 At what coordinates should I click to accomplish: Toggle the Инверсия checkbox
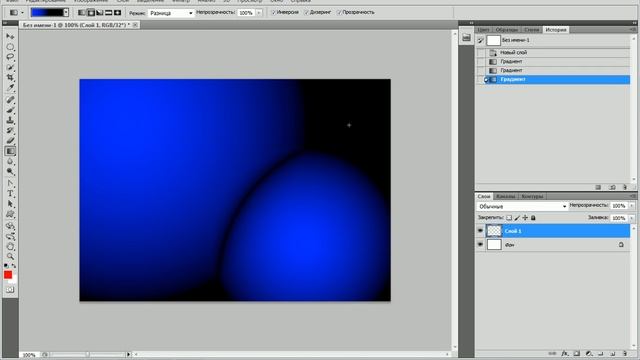(274, 13)
